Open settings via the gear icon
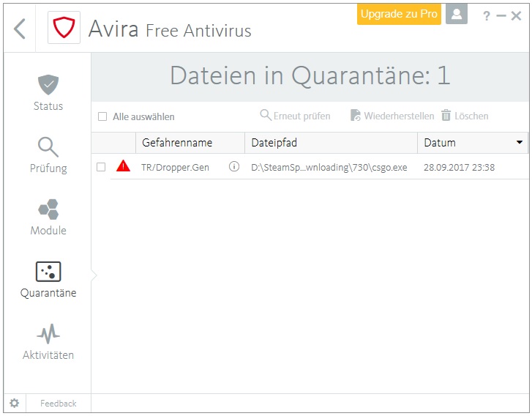The width and height of the screenshot is (532, 416). coord(14,403)
